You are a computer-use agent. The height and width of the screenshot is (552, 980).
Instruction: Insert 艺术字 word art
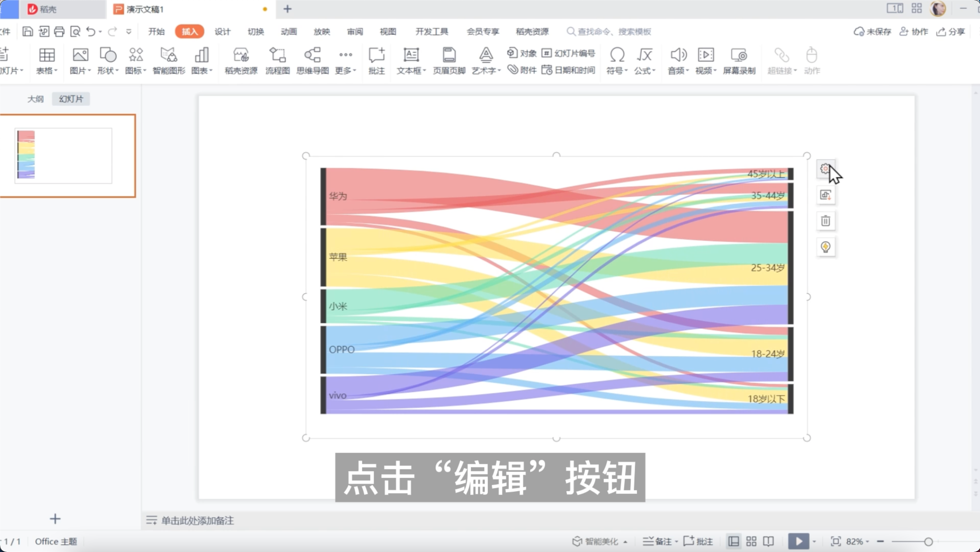click(x=486, y=61)
